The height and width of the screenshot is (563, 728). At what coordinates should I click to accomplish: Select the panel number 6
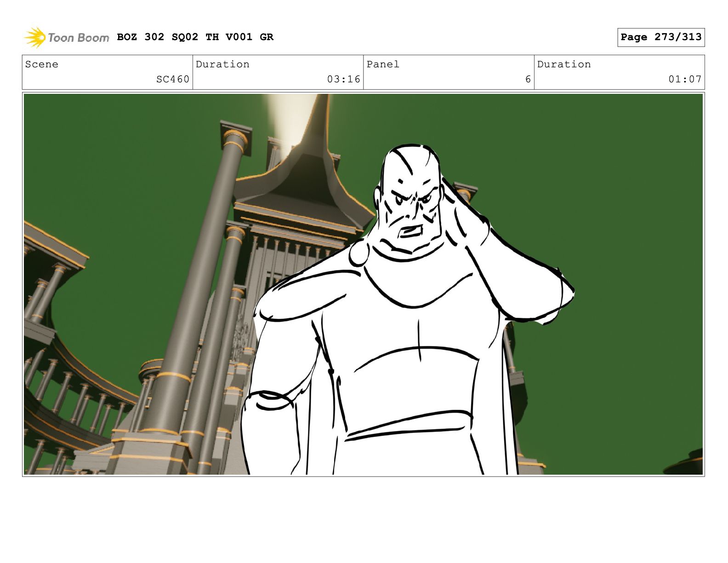[x=528, y=79]
